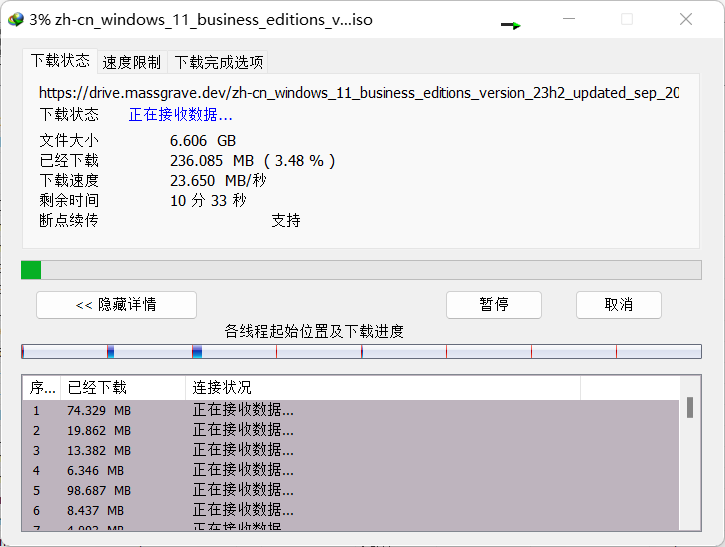Select thread row 2 with 19.862 MB

pyautogui.click(x=350, y=430)
